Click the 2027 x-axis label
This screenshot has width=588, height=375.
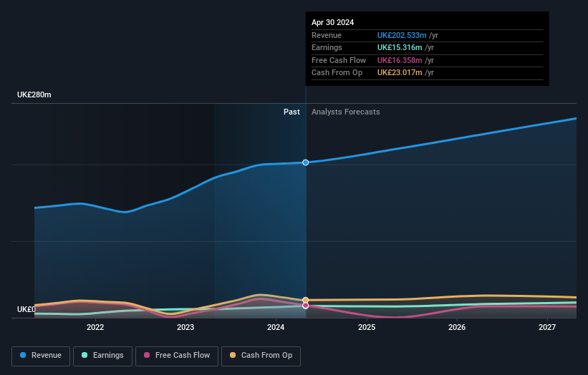click(x=547, y=327)
